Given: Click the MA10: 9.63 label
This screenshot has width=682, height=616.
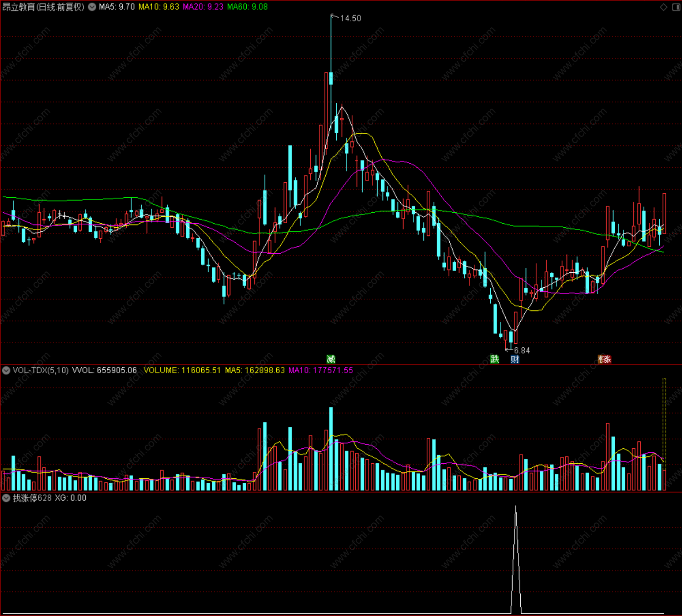Looking at the screenshot, I should [159, 7].
